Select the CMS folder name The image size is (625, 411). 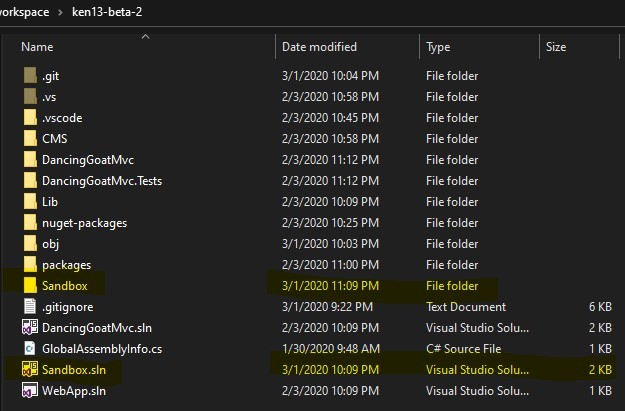(55, 139)
